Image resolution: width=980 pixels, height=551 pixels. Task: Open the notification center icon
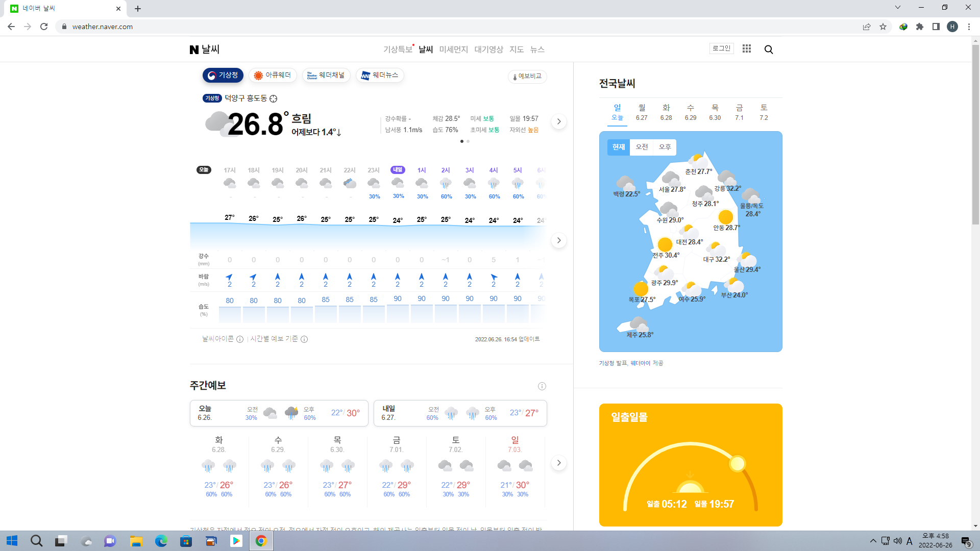point(966,541)
